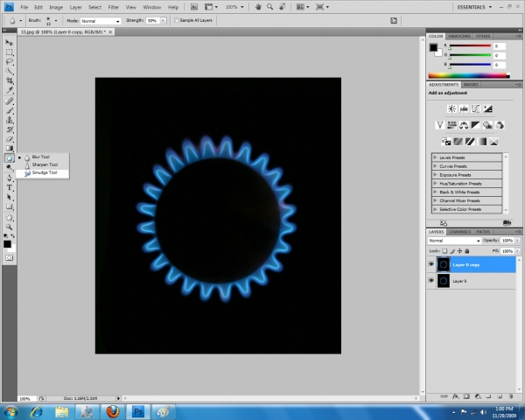Screen dimensions: 525x420
Task: Toggle Quick Mask mode
Action: pyautogui.click(x=9, y=257)
